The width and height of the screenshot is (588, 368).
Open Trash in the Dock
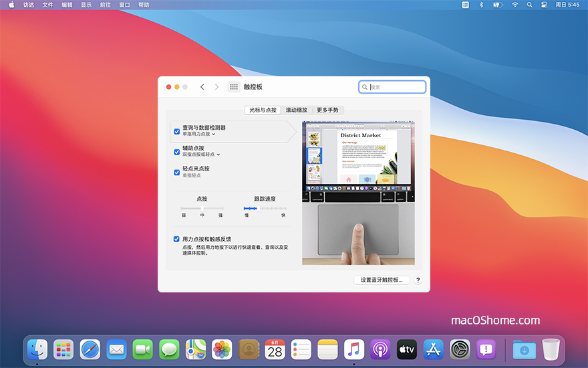point(551,349)
